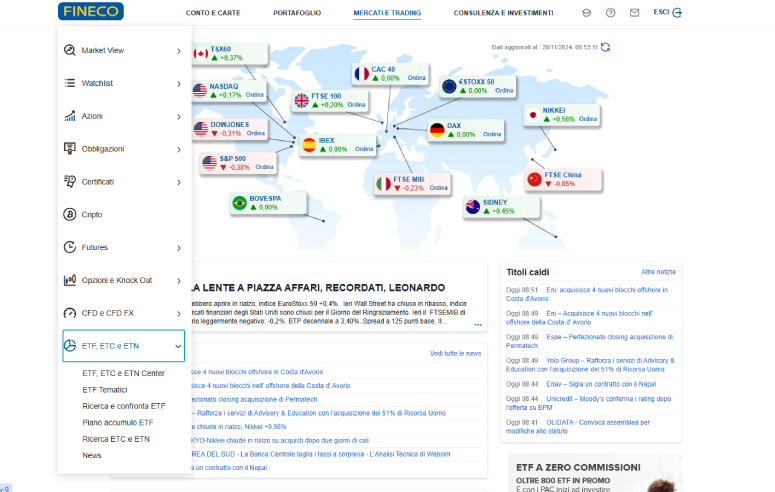Select the Watchlist list icon
This screenshot has width=775, height=492.
pos(70,83)
